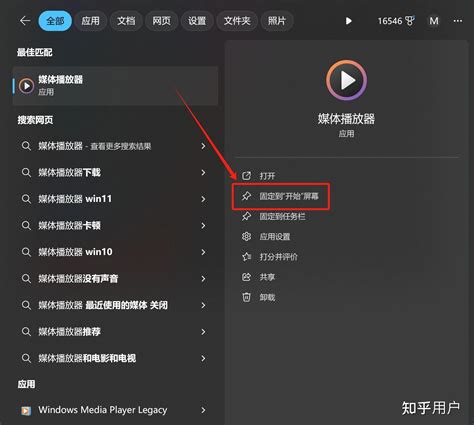Choose the 共享 option
Viewport: 474px width, 425px height.
click(x=267, y=277)
